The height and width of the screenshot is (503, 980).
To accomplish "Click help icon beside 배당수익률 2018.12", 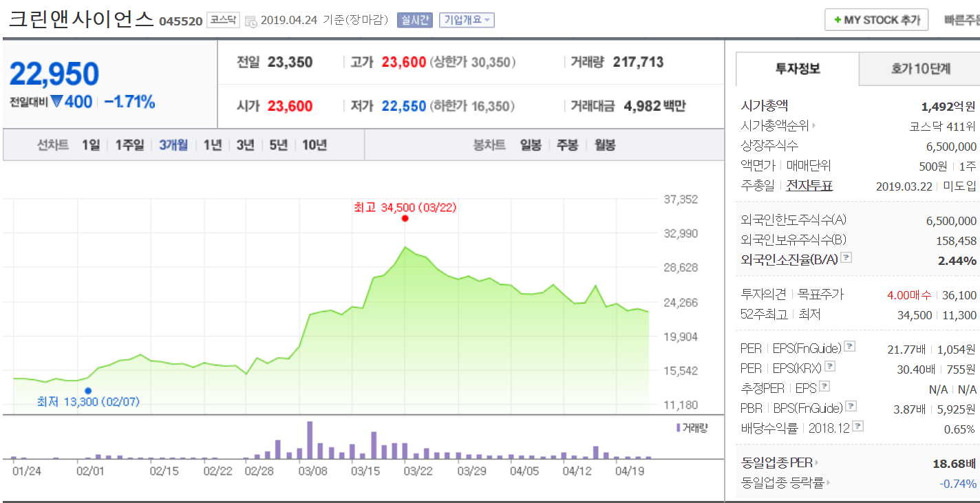I will coord(857,426).
